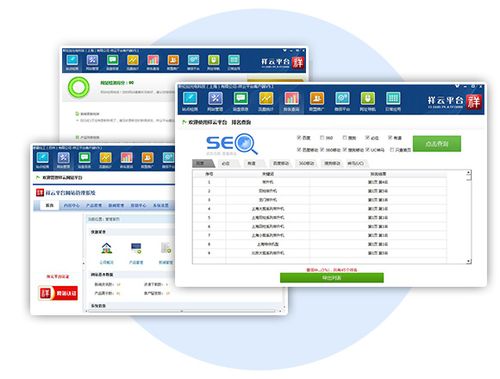Switch to the 360移动 results tab
Viewport: 500px width, 379px height.
tap(306, 163)
